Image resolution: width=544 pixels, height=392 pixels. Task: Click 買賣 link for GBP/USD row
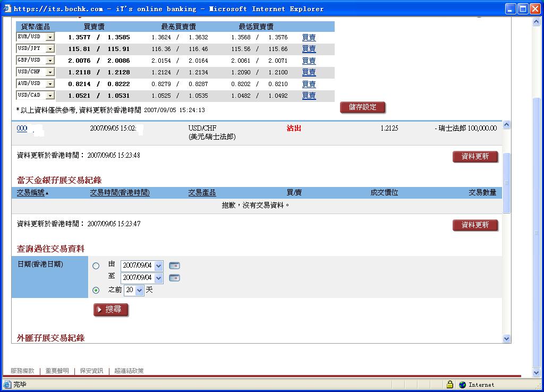click(309, 61)
